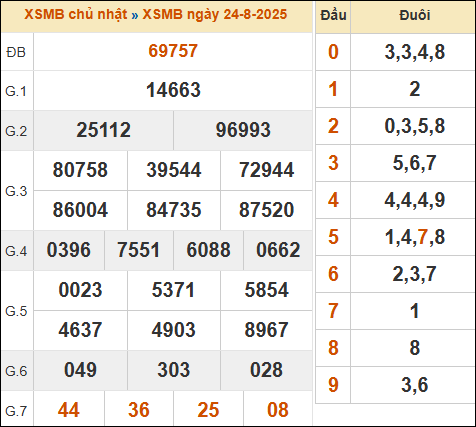Screen dimensions: 476x427
Task: Select G.5 number 5371
Action: click(x=173, y=290)
